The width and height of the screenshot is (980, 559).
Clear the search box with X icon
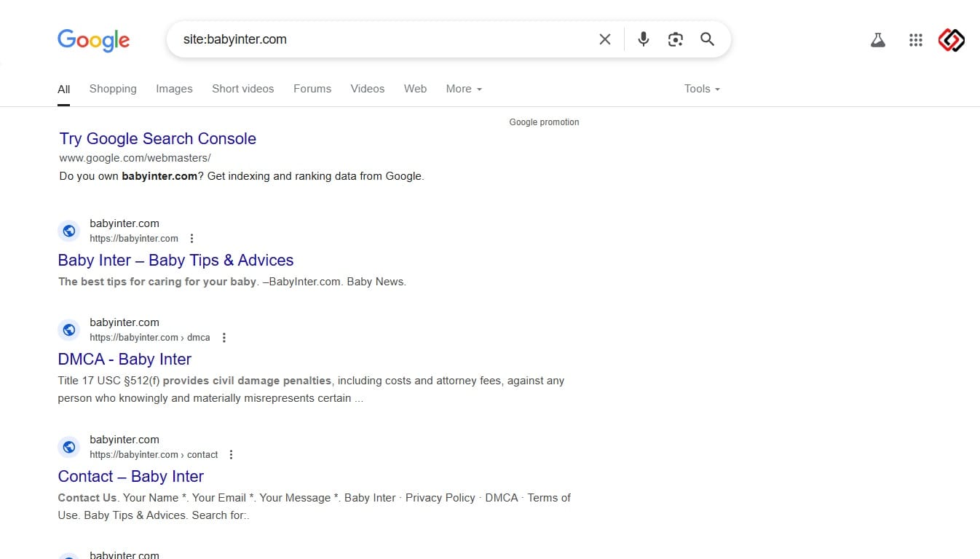click(x=605, y=39)
